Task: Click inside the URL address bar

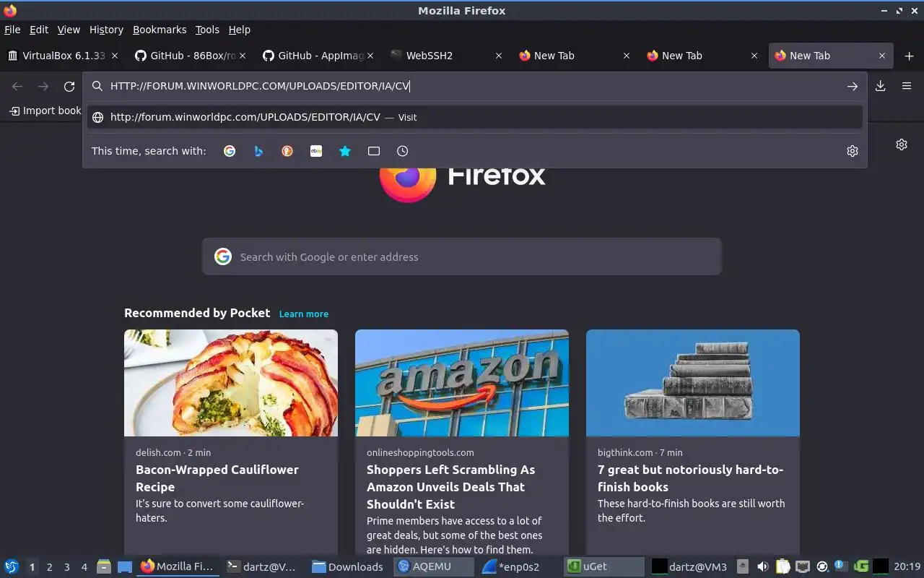Action: (476, 86)
